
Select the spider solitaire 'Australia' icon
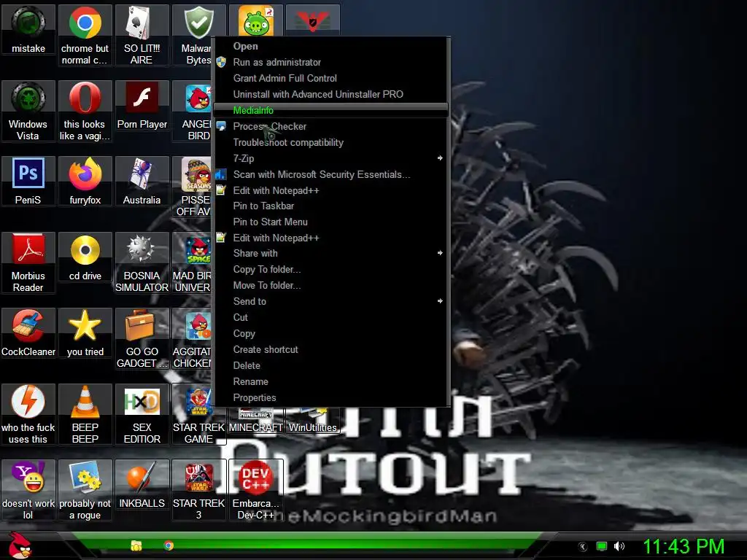(x=142, y=181)
